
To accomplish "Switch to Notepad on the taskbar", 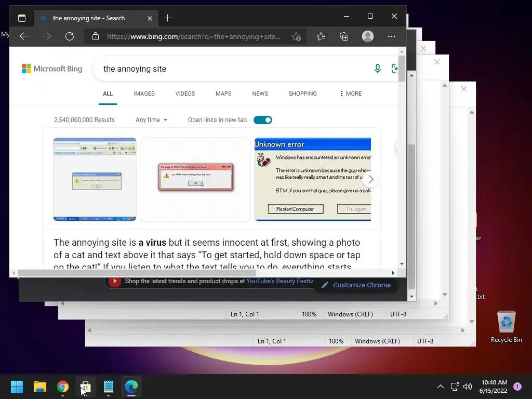I will (x=109, y=386).
